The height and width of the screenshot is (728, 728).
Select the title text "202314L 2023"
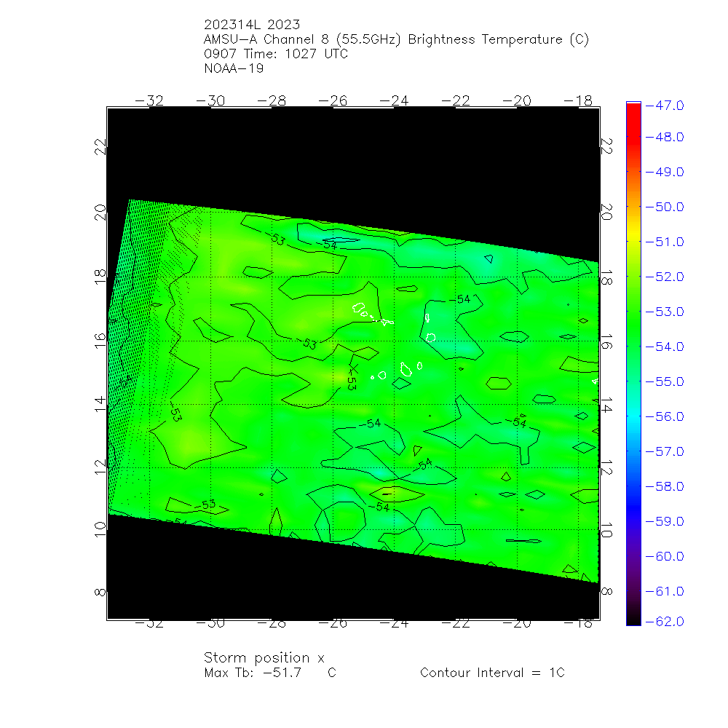coord(252,25)
